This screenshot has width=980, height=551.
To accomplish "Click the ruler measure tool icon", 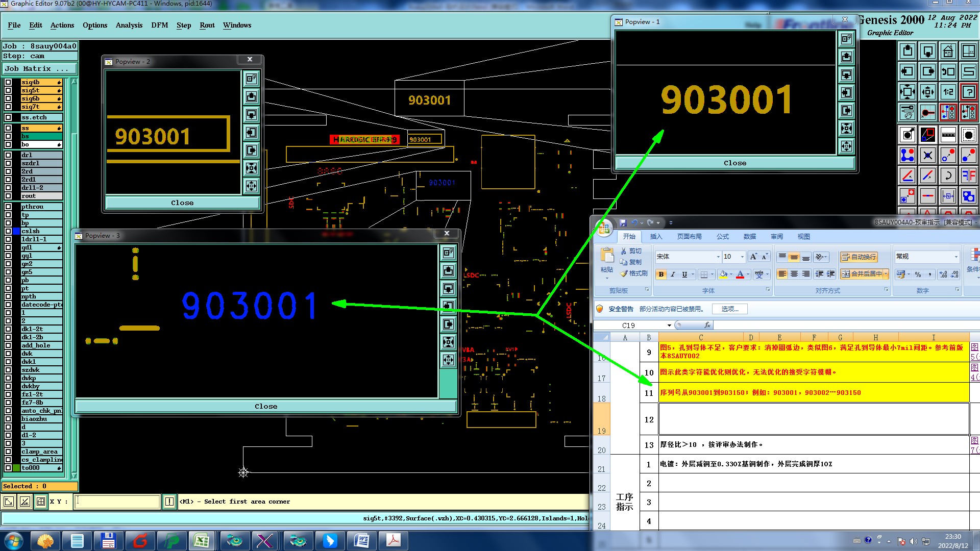I will [x=948, y=135].
